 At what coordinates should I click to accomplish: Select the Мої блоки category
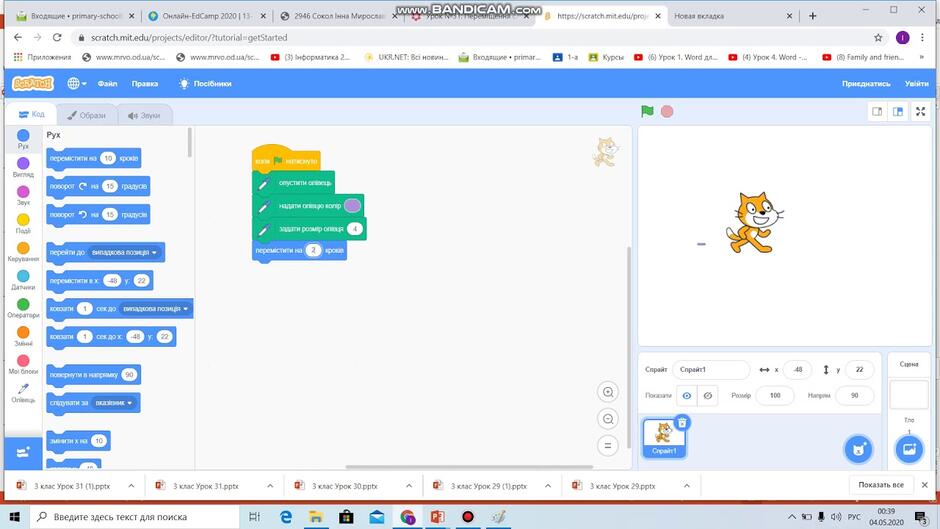pos(23,365)
